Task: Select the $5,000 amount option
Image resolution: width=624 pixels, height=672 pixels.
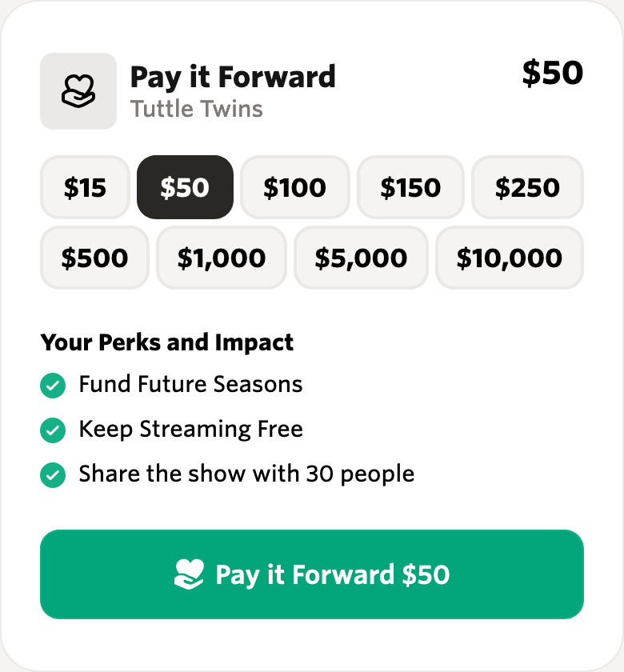Action: 361,258
